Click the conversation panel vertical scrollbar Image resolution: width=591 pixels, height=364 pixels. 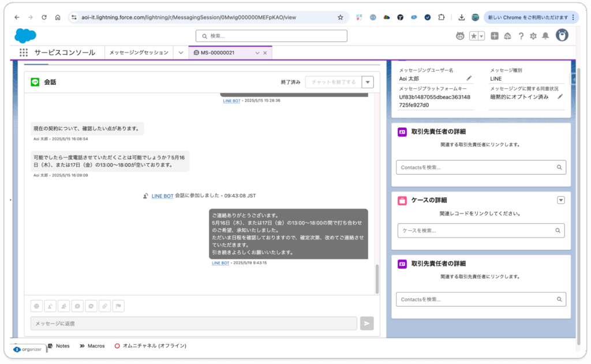pyautogui.click(x=377, y=279)
